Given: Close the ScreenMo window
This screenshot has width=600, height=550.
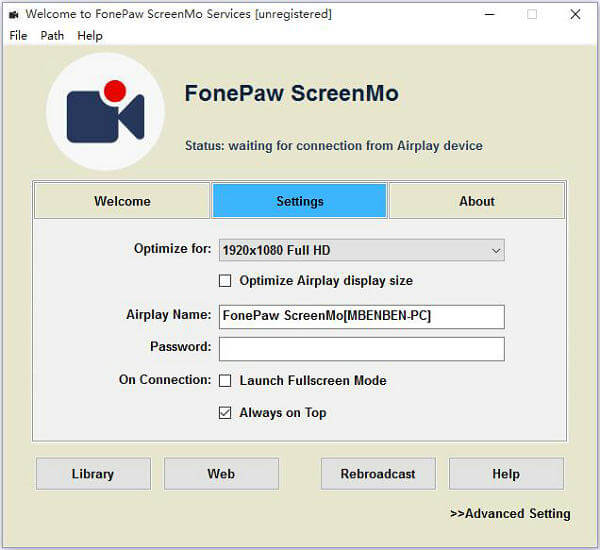Looking at the screenshot, I should tap(575, 15).
